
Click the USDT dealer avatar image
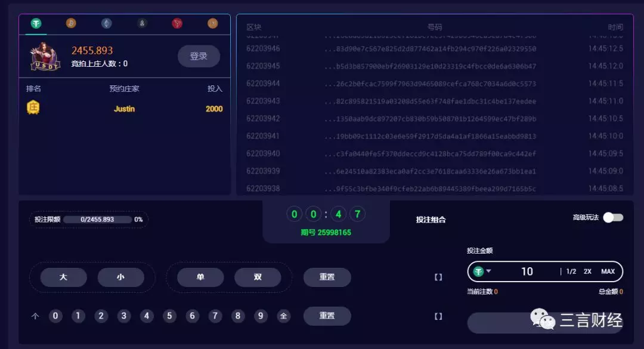coord(45,56)
